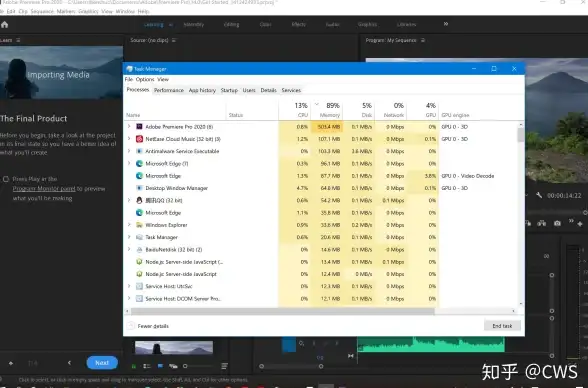This screenshot has height=388, width=588.
Task: Click the BaiduNetdisk process icon
Action: click(139, 249)
